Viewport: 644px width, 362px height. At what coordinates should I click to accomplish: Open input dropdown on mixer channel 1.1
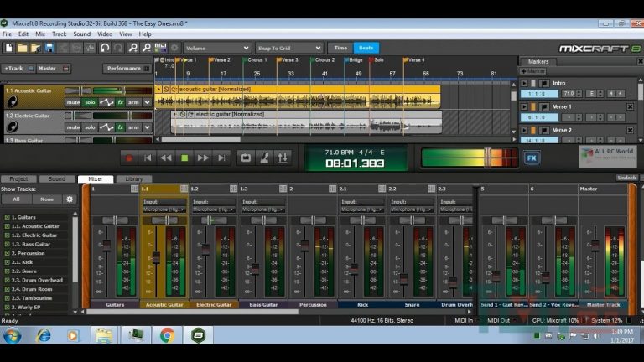tap(164, 209)
